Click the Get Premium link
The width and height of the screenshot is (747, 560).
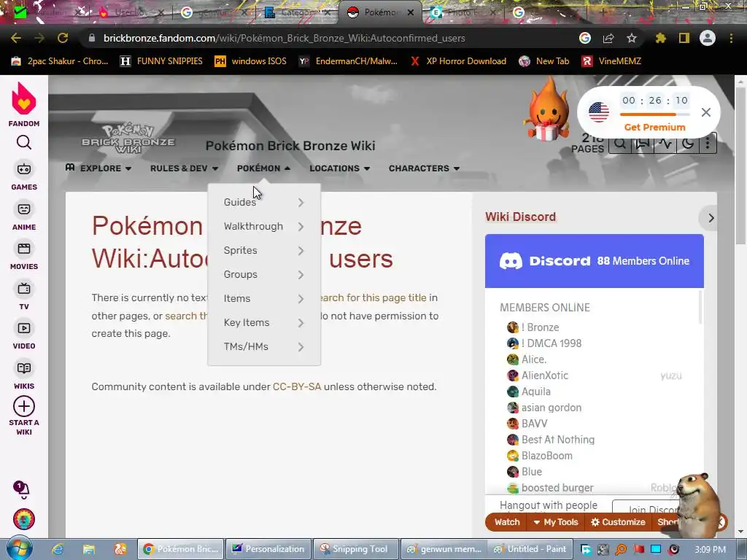pos(654,127)
